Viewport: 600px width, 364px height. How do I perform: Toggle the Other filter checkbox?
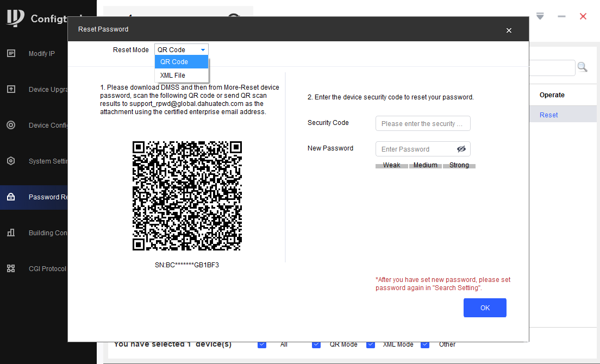tap(425, 344)
